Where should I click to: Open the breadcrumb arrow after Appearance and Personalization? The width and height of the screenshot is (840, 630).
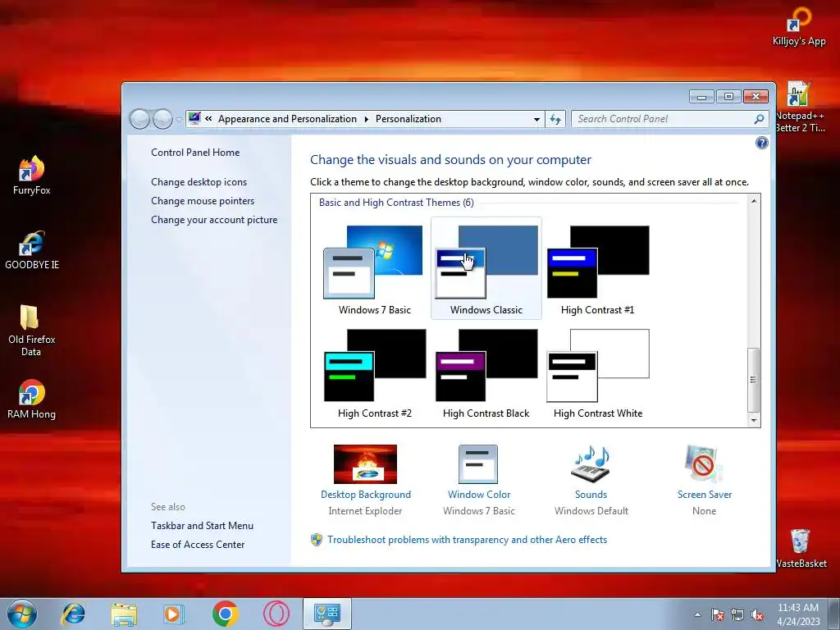367,119
